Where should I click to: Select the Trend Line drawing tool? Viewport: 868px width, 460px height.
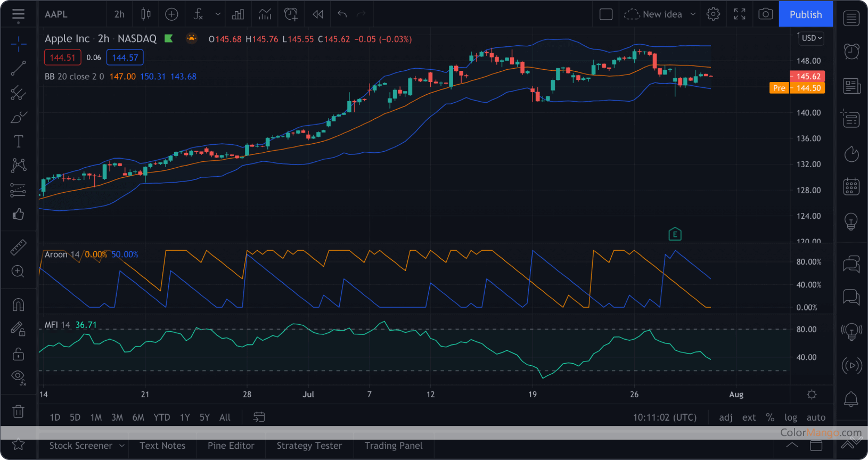point(18,68)
